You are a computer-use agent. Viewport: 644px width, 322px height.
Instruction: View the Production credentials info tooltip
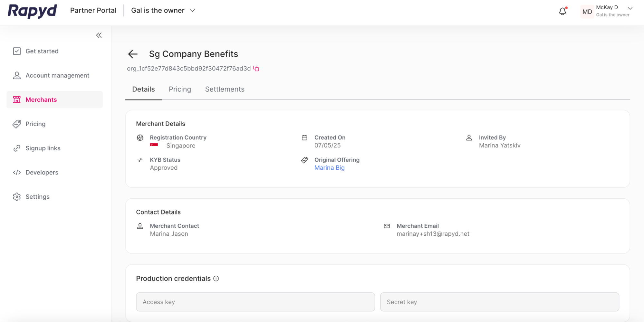[216, 279]
